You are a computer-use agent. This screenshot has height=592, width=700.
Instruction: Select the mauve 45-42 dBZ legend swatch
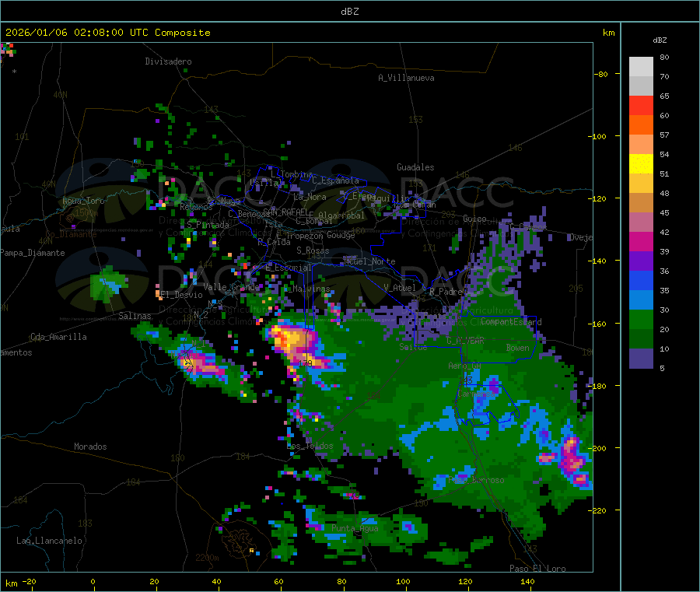click(x=641, y=222)
